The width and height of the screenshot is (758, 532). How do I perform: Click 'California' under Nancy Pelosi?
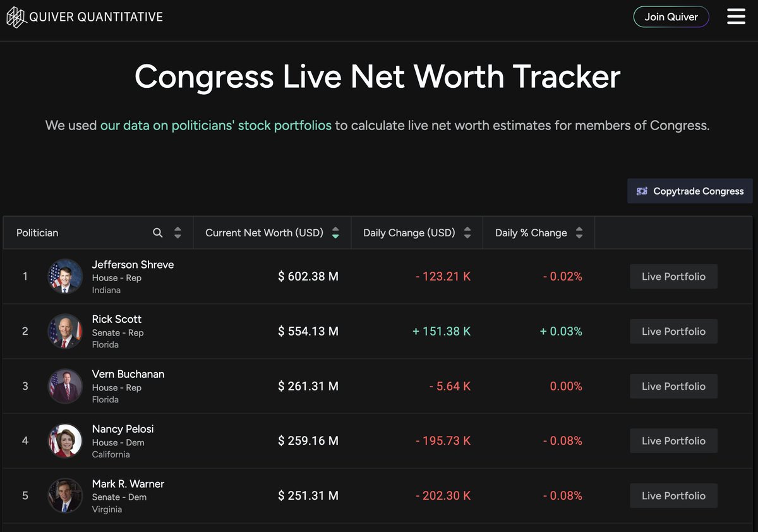[x=111, y=454]
